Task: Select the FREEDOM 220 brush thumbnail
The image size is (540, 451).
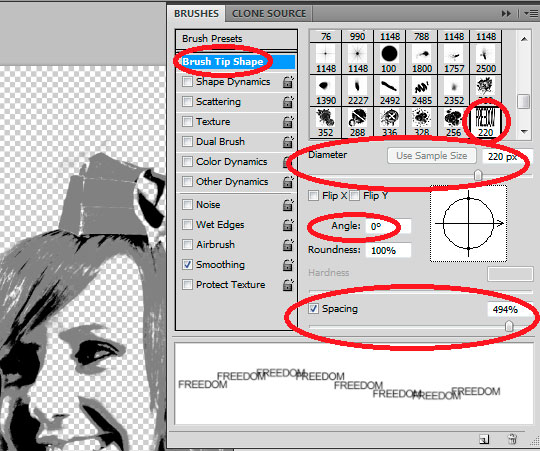Action: tap(485, 123)
